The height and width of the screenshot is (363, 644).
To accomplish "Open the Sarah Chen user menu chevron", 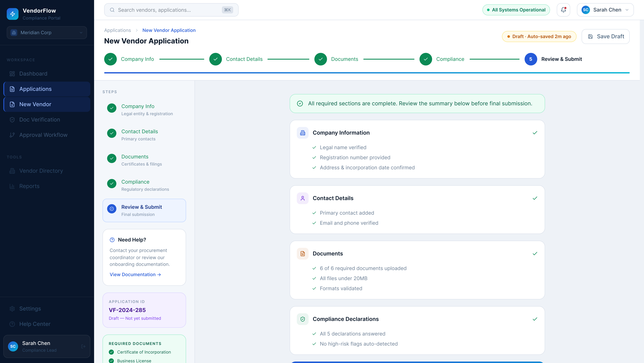I will pyautogui.click(x=627, y=10).
